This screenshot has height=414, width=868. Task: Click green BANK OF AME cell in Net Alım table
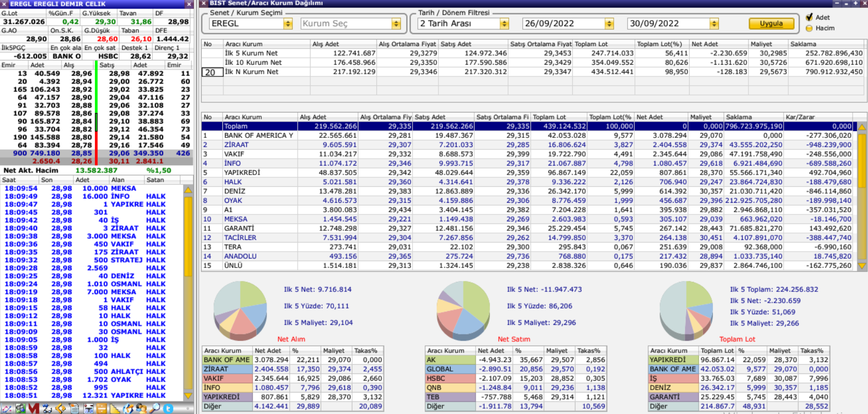tap(227, 360)
